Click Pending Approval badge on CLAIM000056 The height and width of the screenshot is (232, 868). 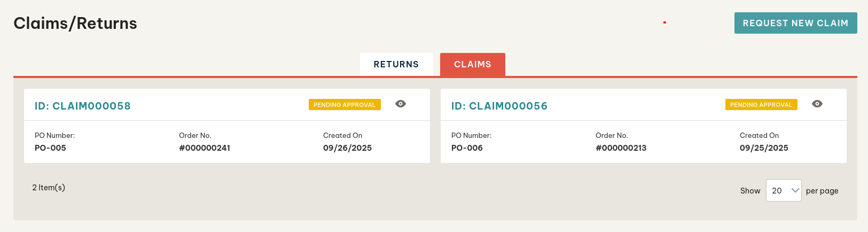pos(761,105)
